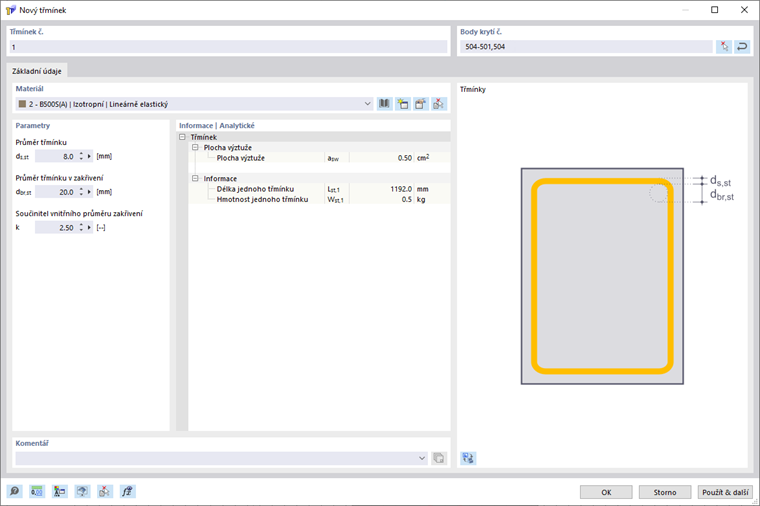Click the value 0.50 cm² cell

(382, 158)
